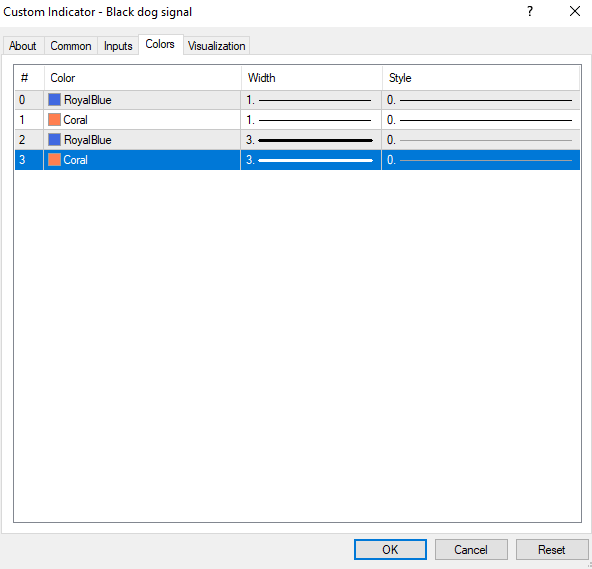Open the Inputs tab
This screenshot has height=569, width=592.
click(118, 46)
